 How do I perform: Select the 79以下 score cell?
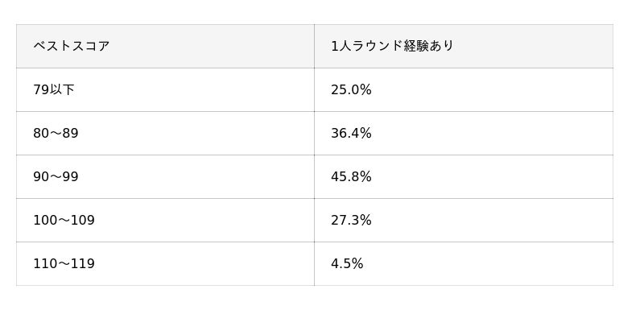tap(165, 89)
